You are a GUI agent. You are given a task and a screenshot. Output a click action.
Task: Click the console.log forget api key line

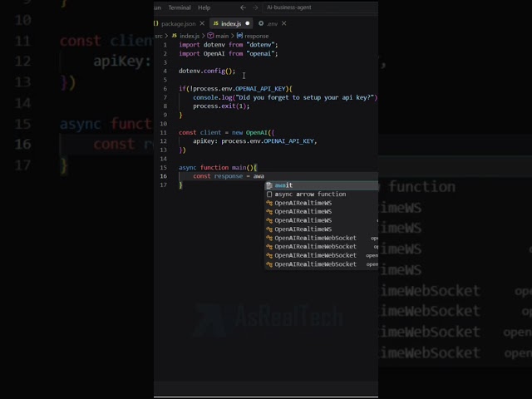pos(285,97)
